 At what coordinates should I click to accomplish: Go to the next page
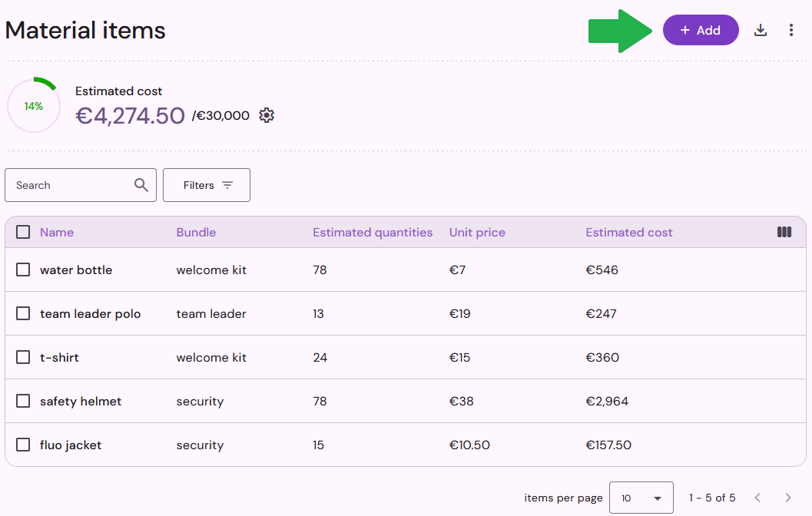pyautogui.click(x=788, y=498)
